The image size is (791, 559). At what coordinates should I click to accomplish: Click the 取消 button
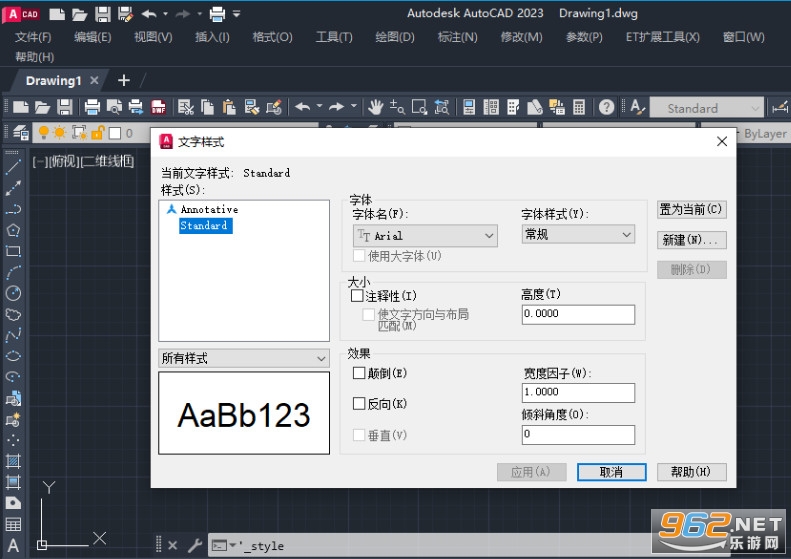point(611,472)
